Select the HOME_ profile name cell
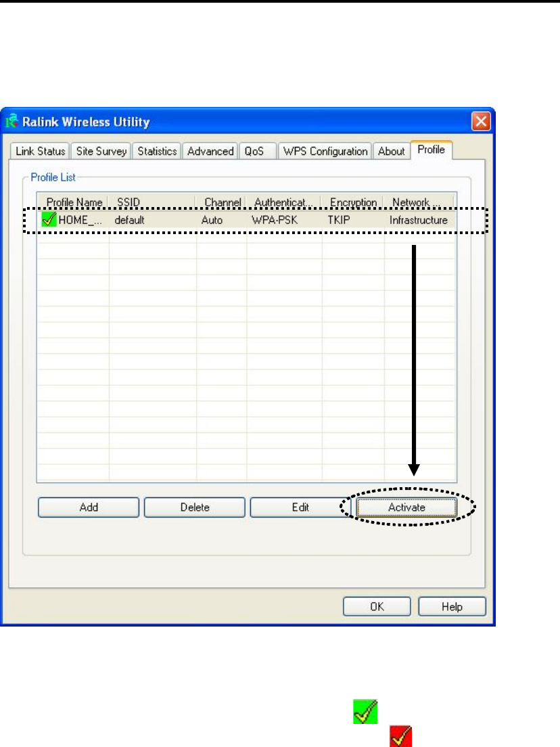Screen dimensions: 560x747 pos(80,220)
